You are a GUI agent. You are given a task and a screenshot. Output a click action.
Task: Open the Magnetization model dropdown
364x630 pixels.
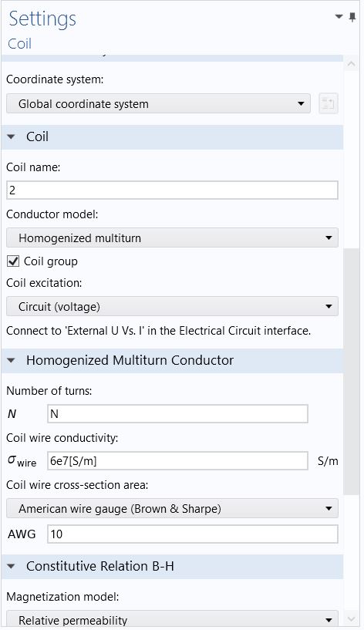[x=172, y=619]
